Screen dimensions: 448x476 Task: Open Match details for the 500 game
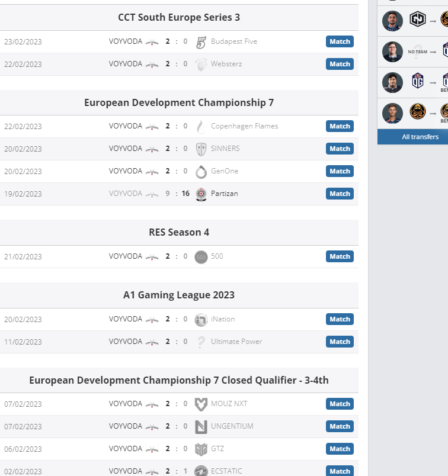click(x=340, y=256)
